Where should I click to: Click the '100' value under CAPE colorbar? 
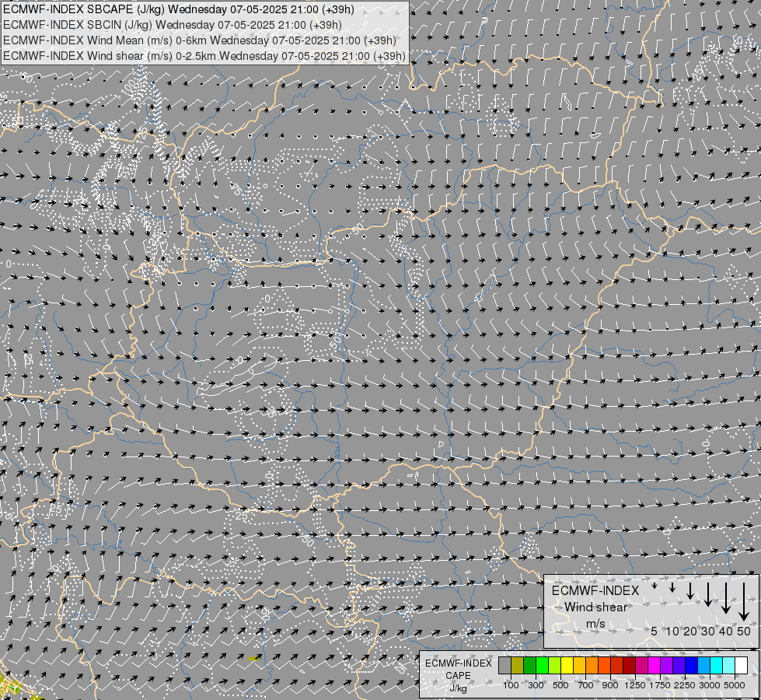(x=511, y=685)
